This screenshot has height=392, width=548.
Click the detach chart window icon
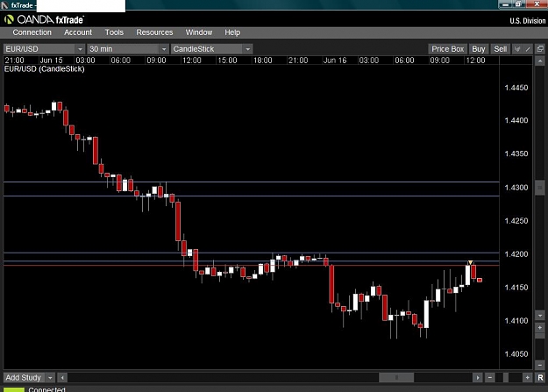tap(540, 49)
